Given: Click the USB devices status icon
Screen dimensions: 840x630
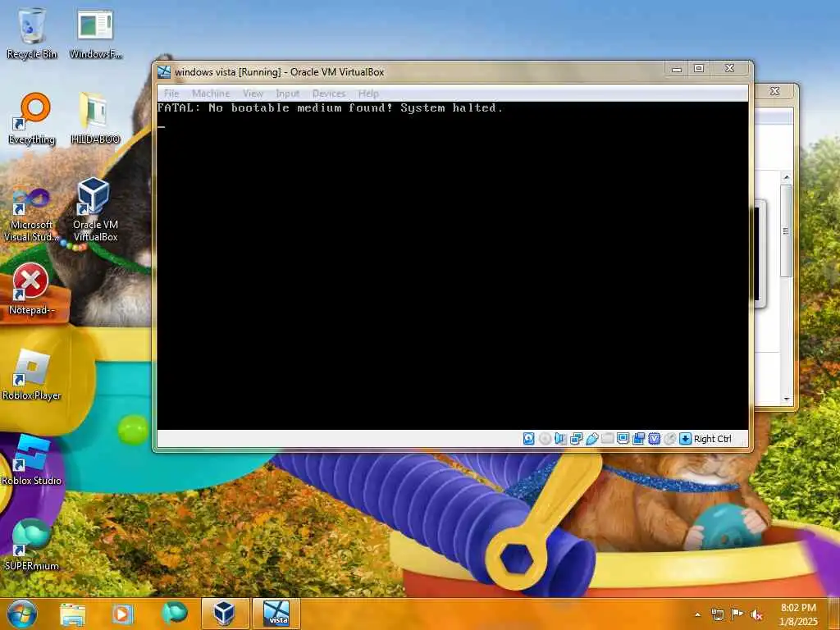Looking at the screenshot, I should (x=592, y=439).
